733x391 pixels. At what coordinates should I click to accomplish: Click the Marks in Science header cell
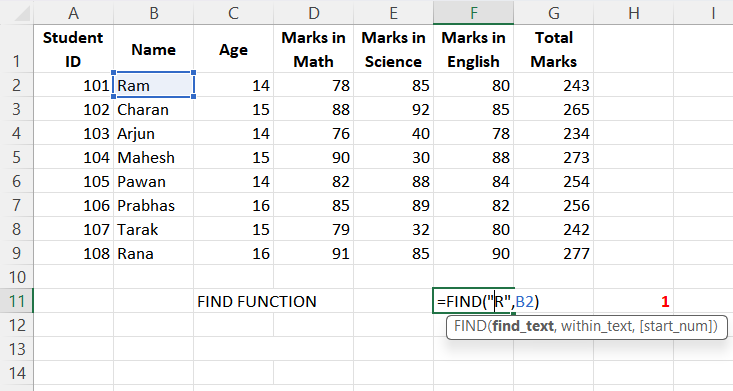(x=393, y=49)
